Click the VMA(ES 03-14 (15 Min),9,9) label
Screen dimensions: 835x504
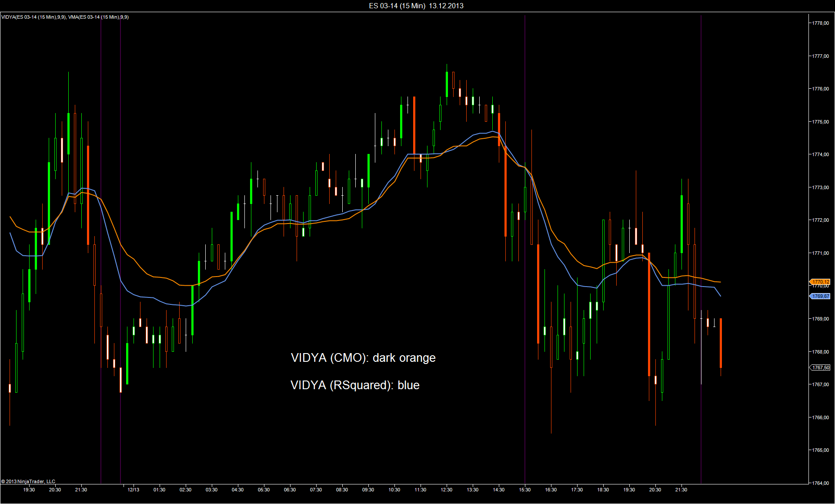coord(98,17)
